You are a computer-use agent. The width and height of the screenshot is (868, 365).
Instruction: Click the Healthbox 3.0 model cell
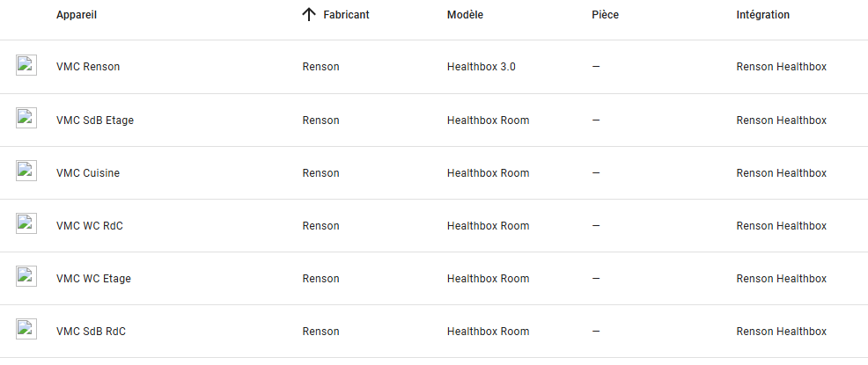pyautogui.click(x=481, y=67)
